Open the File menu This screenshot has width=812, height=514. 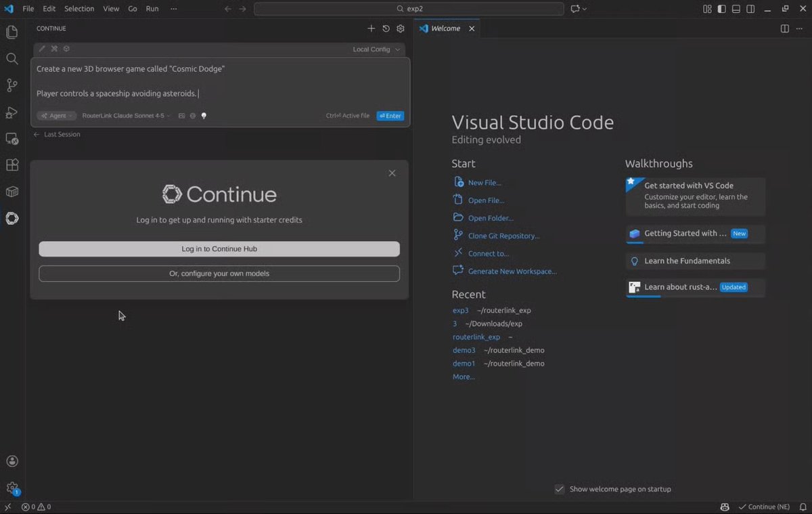(28, 9)
